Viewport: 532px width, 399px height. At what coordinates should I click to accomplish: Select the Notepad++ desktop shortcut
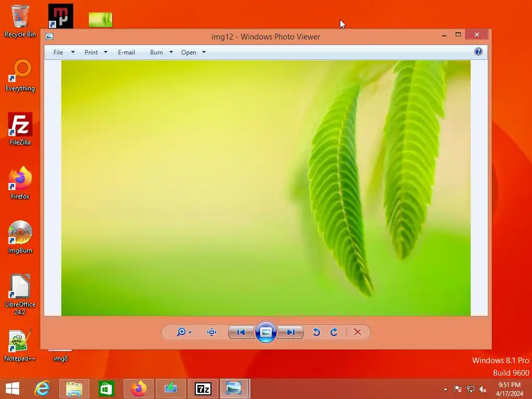[20, 345]
